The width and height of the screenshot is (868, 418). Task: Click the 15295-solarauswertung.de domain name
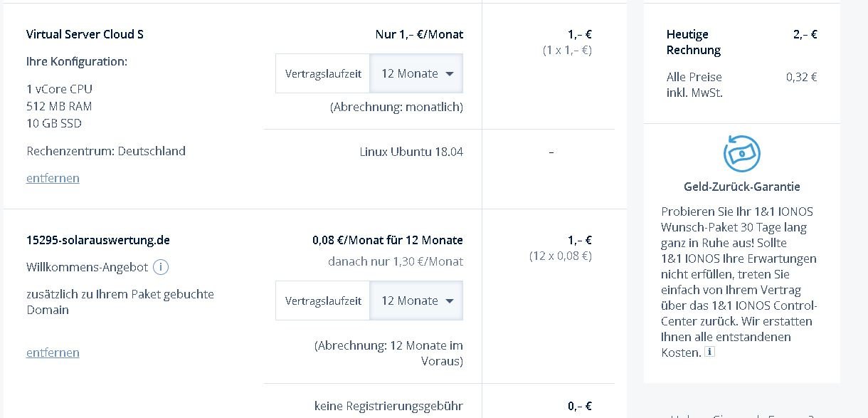pyautogui.click(x=98, y=240)
